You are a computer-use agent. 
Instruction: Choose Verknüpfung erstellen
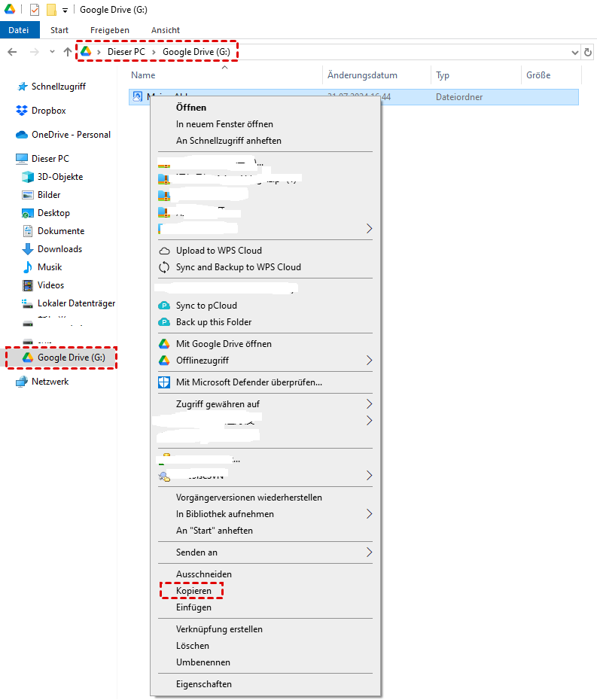pyautogui.click(x=219, y=629)
